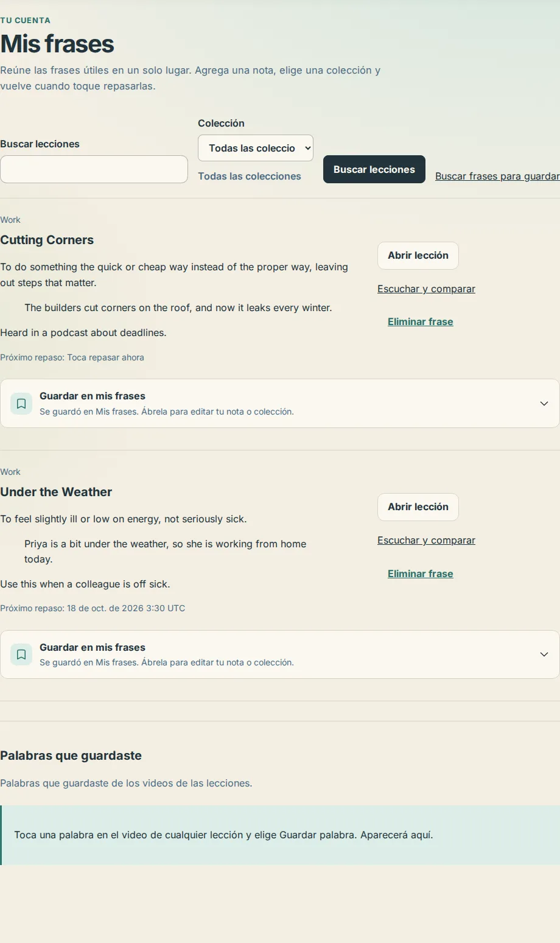Open the Under the Weather lesson via Abrir lección
This screenshot has width=560, height=943.
[418, 507]
